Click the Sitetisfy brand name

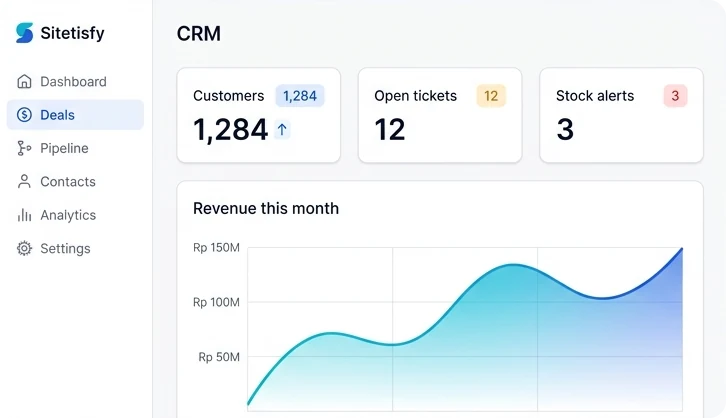[72, 33]
